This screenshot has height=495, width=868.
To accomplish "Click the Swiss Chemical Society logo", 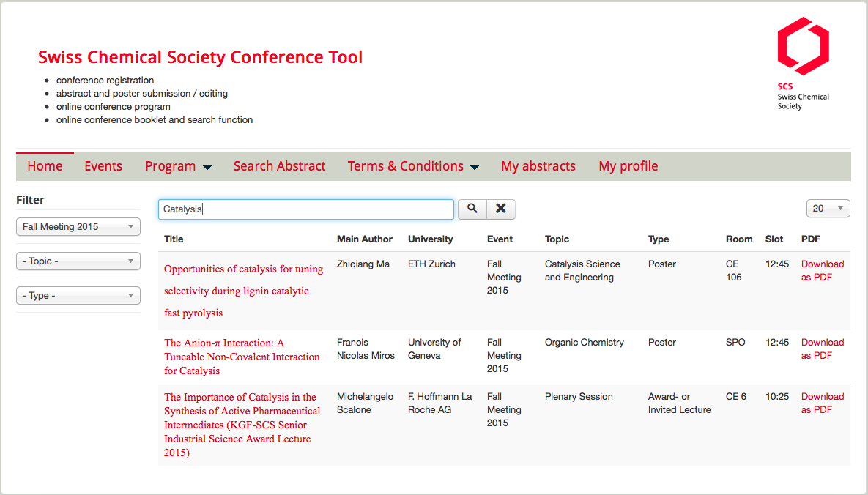I will (x=803, y=63).
